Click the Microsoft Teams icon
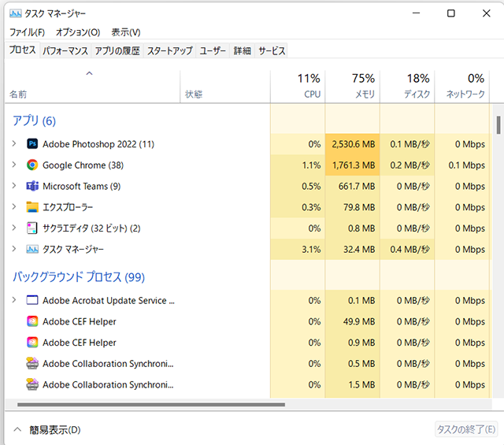504x445 pixels. 32,186
